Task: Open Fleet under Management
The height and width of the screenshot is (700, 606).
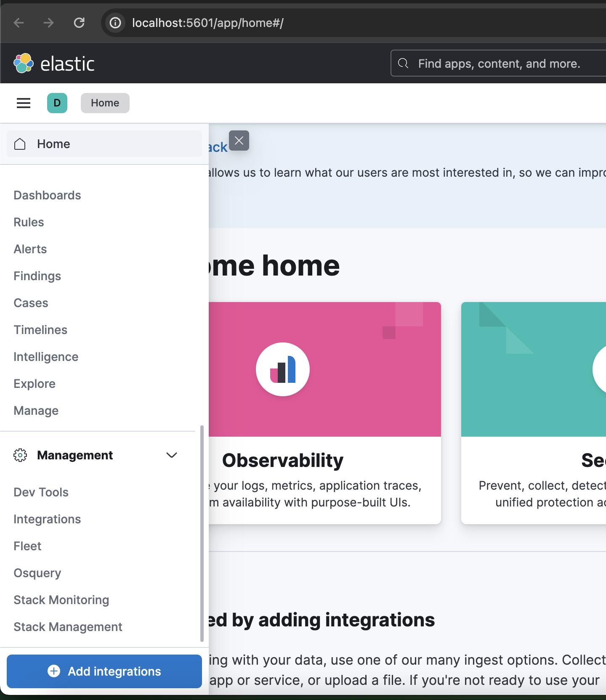Action: [x=27, y=546]
